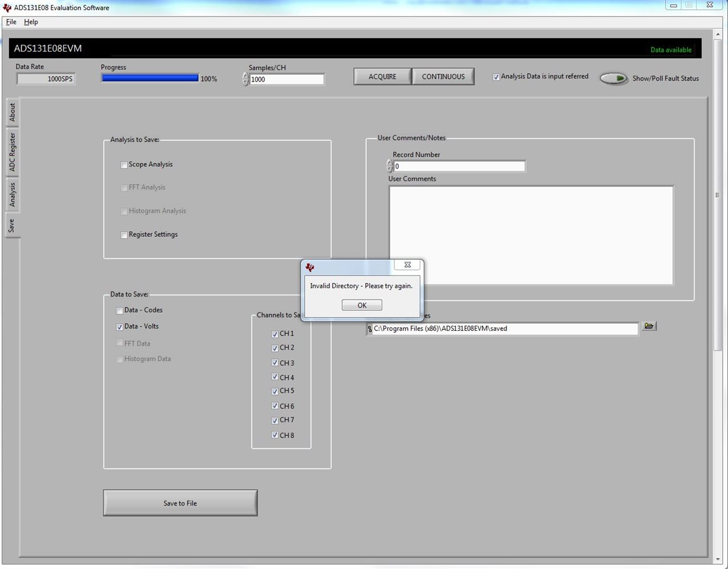
Task: Click the Record Number stepper arrows
Action: click(389, 166)
